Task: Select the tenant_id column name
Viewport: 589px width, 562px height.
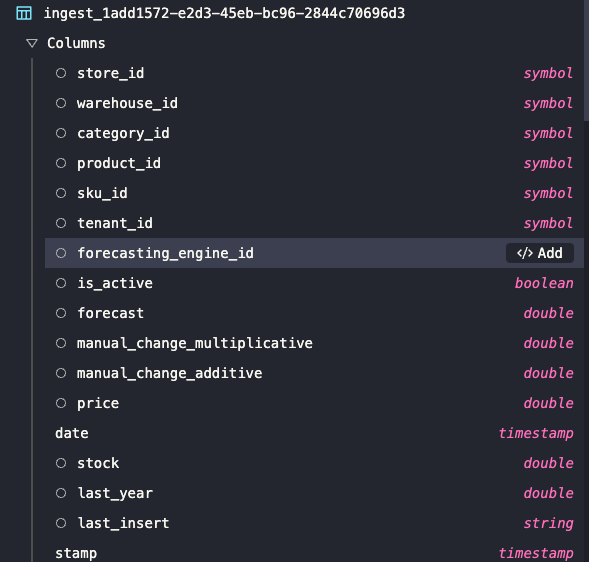Action: [115, 224]
